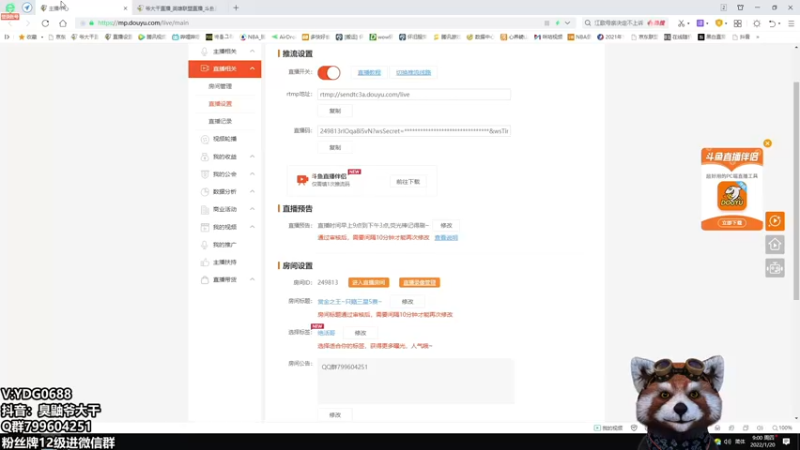This screenshot has width=800, height=450.
Task: Click the green lightning icon in address bar
Action: tap(558, 23)
